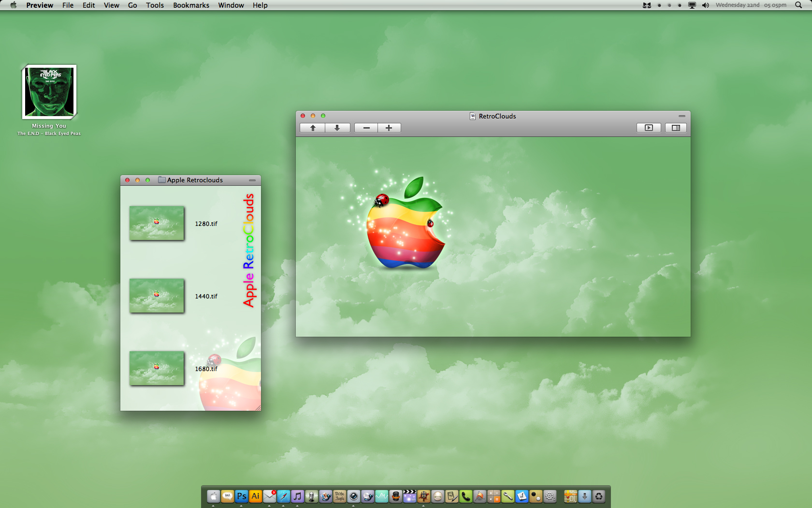Open the chat bubble app in Dock
Image resolution: width=812 pixels, height=508 pixels.
coord(228,496)
